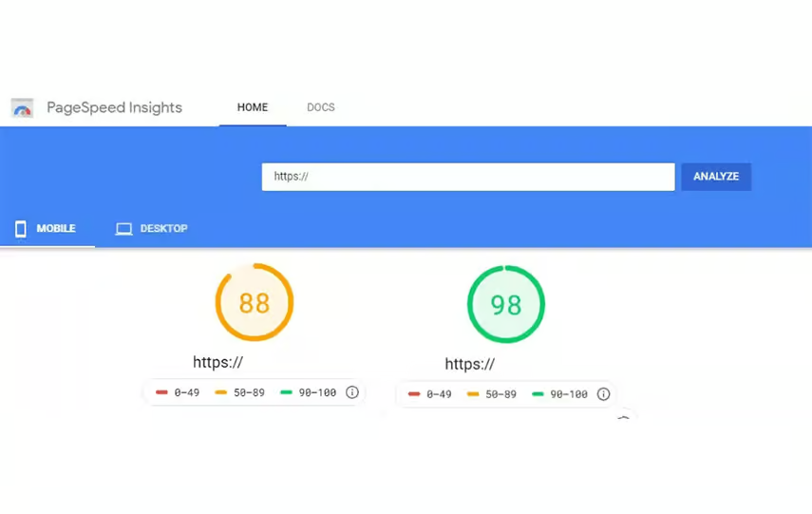Open the PageSpeed Insights title link
The image size is (812, 514).
click(x=115, y=107)
